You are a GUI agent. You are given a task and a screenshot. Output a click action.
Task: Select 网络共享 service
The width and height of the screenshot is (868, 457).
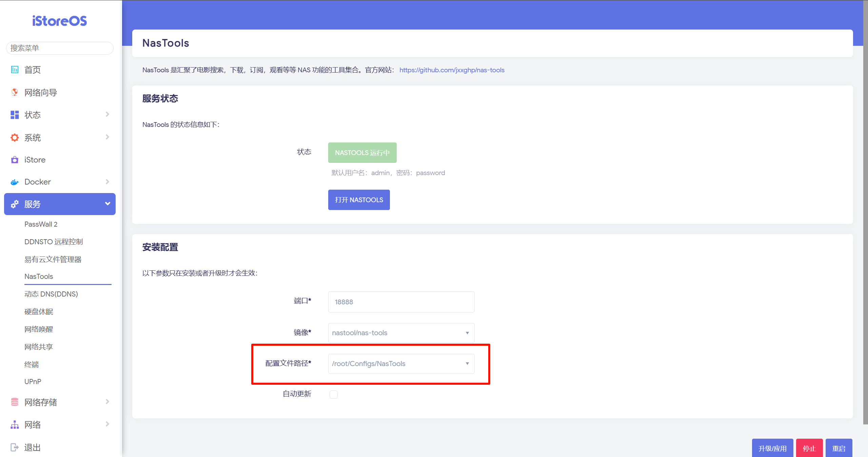point(39,347)
